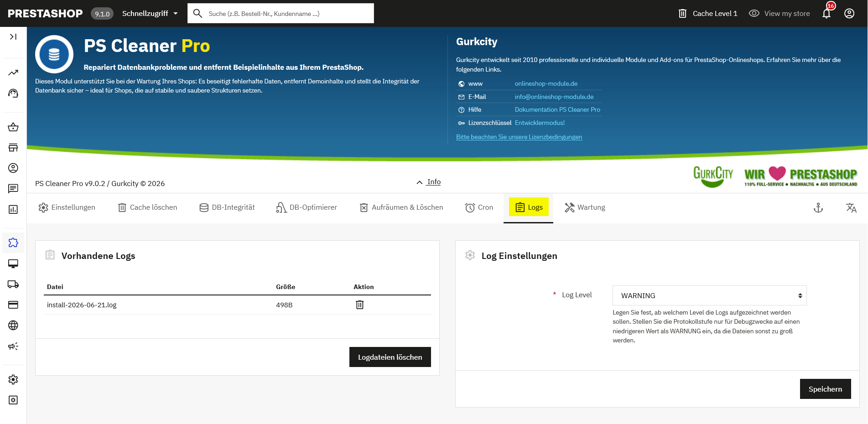Click the install-2026-06-21.log filename
This screenshot has width=868, height=424.
82,305
